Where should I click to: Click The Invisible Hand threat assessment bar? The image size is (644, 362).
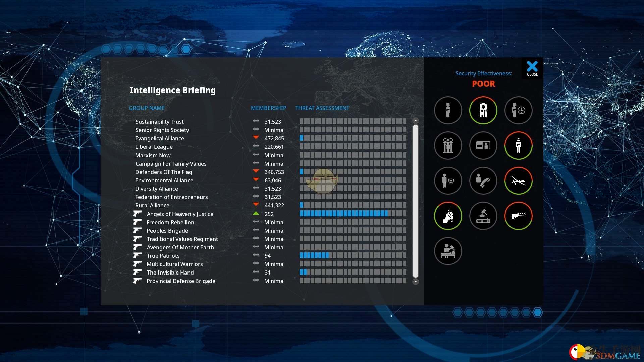[353, 272]
